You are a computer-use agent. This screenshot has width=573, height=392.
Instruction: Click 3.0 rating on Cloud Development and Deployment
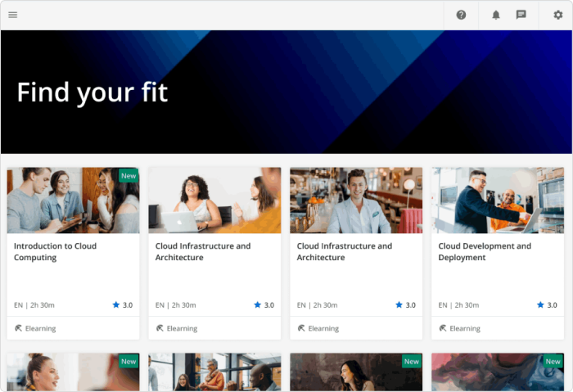(x=553, y=305)
